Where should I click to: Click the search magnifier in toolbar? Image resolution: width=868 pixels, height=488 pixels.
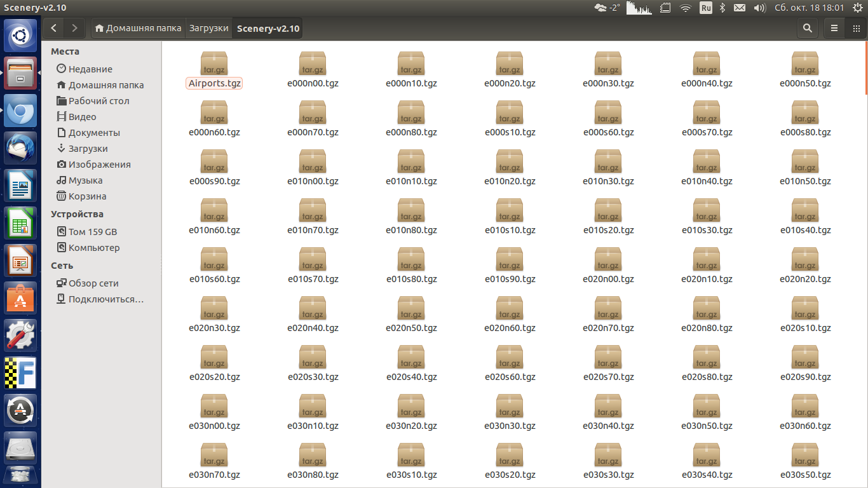coord(808,28)
